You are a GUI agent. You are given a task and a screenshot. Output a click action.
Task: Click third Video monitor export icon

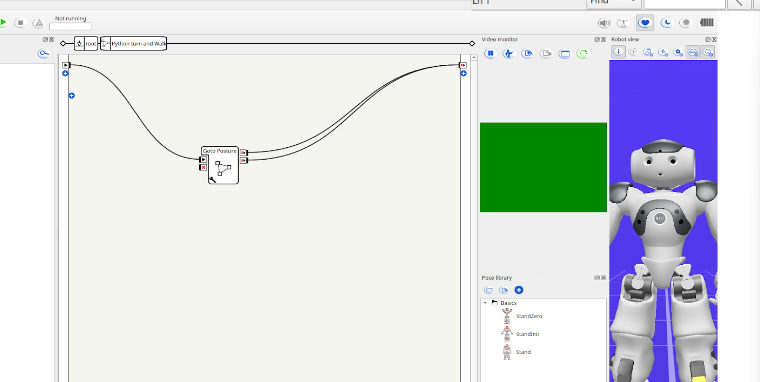[527, 53]
